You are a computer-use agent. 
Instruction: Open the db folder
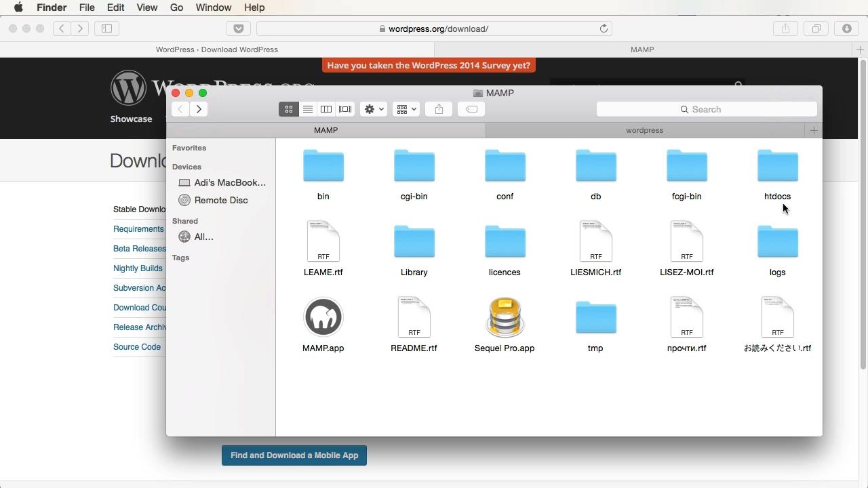[596, 167]
